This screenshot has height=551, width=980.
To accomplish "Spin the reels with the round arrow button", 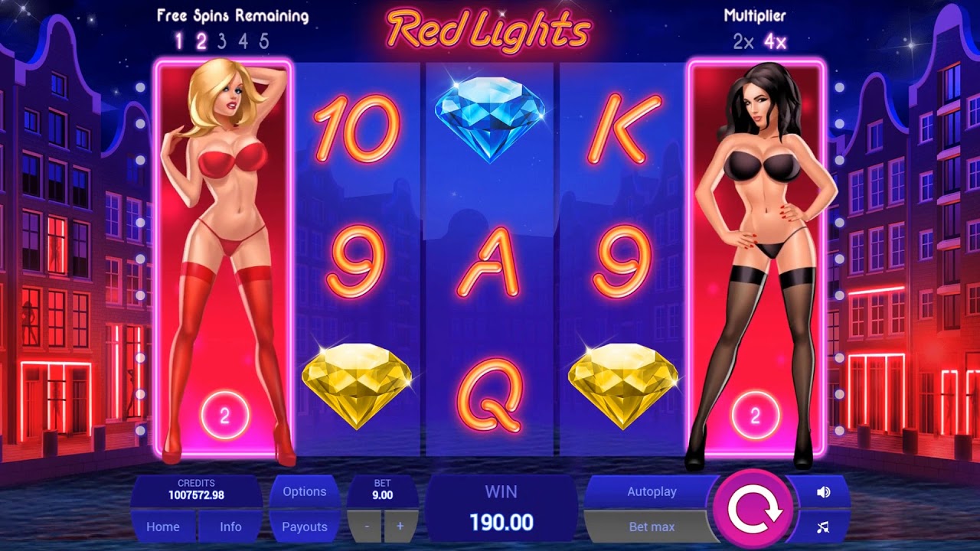I will click(x=753, y=509).
